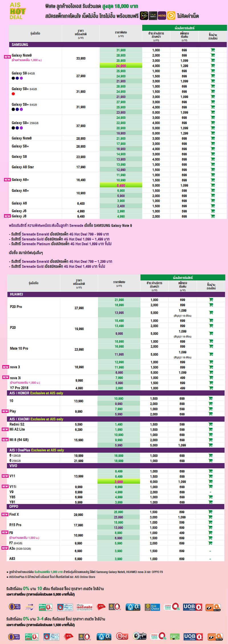Open the HOOQ logo in the header
Viewport: 228px width, 644px height.
[162, 16]
